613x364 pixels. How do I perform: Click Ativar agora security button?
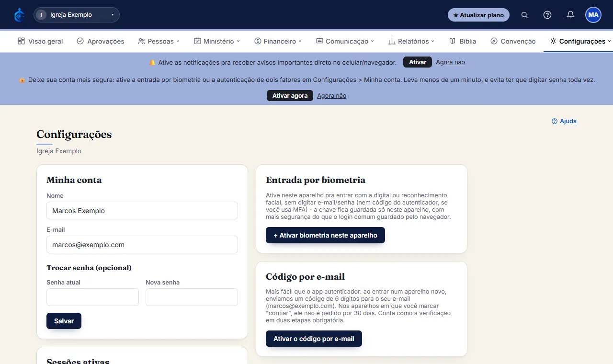coord(290,96)
